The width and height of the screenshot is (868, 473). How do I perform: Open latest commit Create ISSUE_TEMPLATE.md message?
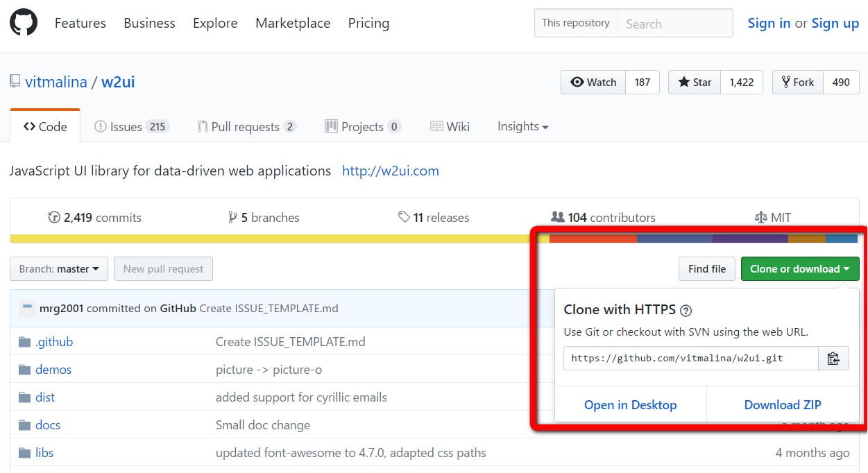tap(269, 309)
